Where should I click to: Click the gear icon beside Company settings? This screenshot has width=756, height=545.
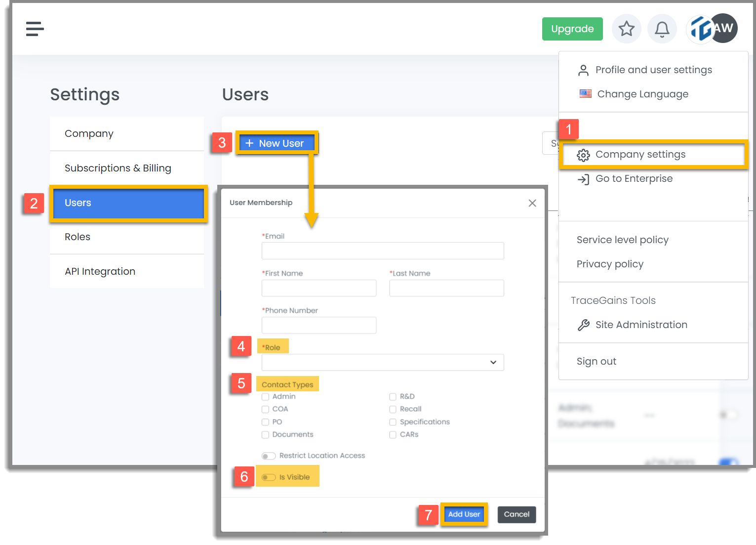584,155
